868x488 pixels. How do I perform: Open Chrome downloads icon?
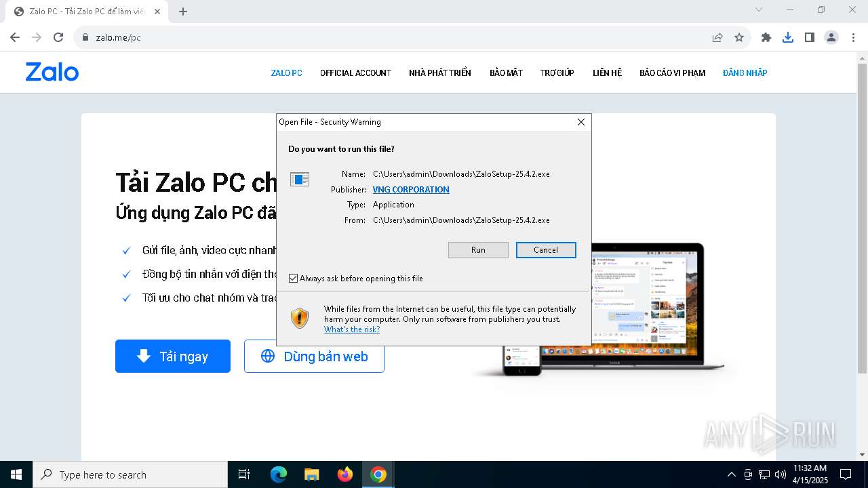point(788,37)
